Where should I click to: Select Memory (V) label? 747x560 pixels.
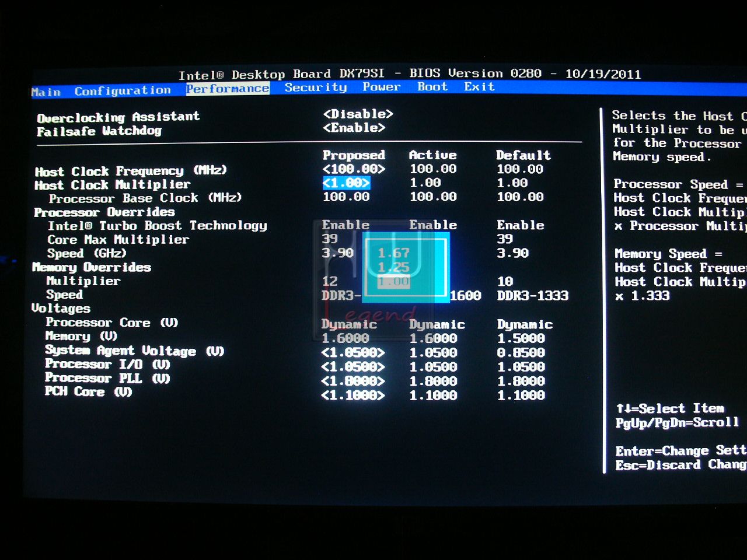click(x=81, y=337)
